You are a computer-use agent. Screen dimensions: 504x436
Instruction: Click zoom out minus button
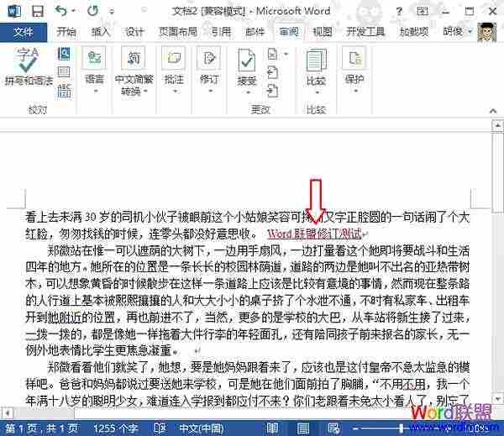coord(354,428)
